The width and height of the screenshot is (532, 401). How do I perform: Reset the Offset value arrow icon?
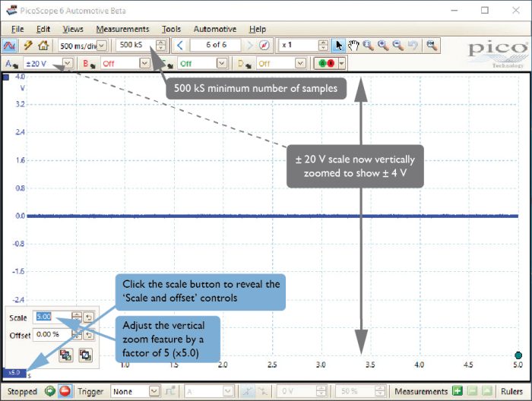[x=89, y=335]
